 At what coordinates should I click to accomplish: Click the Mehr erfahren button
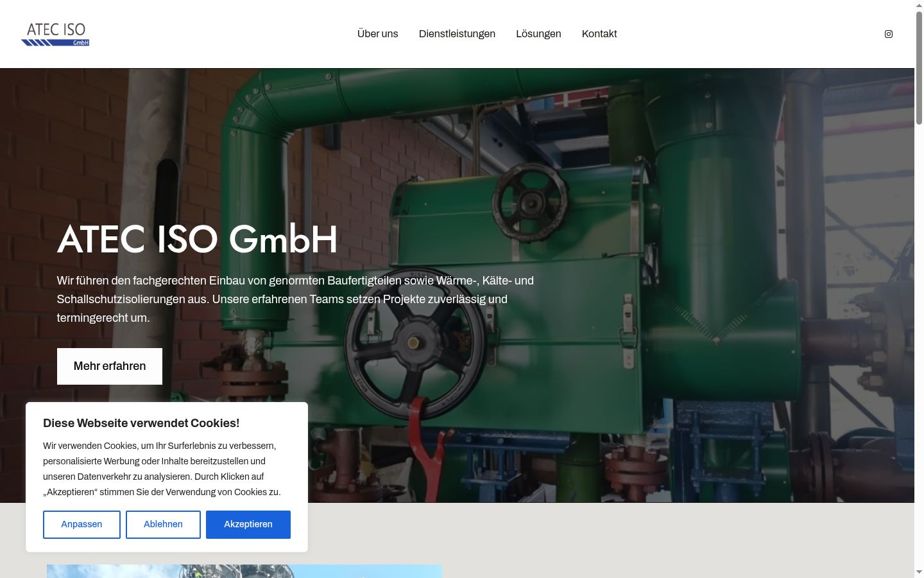[110, 366]
